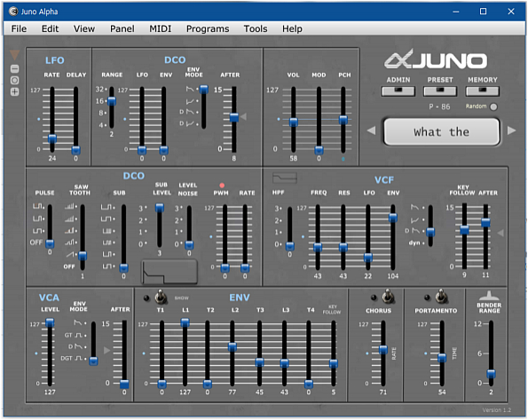Go to next preset with right arrow
The width and height of the screenshot is (528, 420).
pyautogui.click(x=511, y=131)
